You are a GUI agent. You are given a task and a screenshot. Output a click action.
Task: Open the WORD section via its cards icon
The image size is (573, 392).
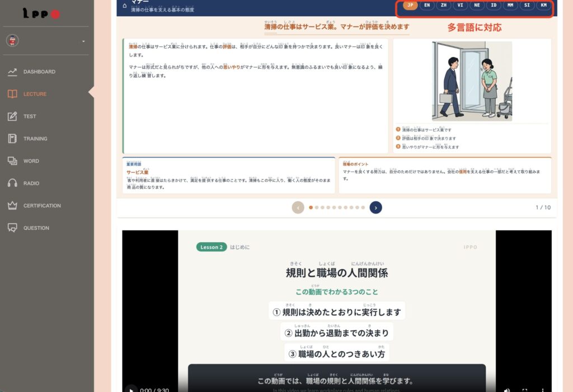[12, 160]
